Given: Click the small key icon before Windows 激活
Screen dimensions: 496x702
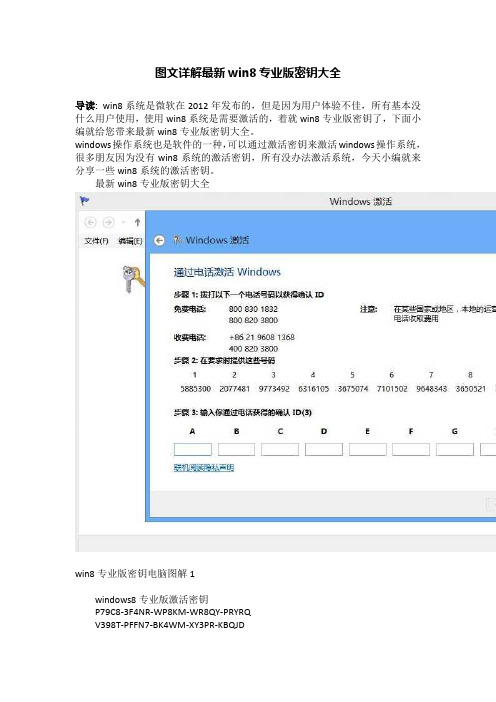Looking at the screenshot, I should tap(177, 240).
